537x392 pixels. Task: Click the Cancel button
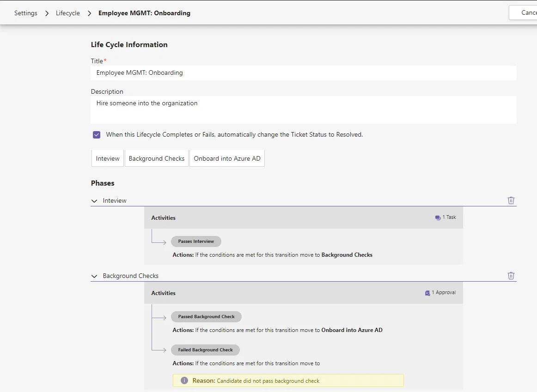(x=523, y=12)
